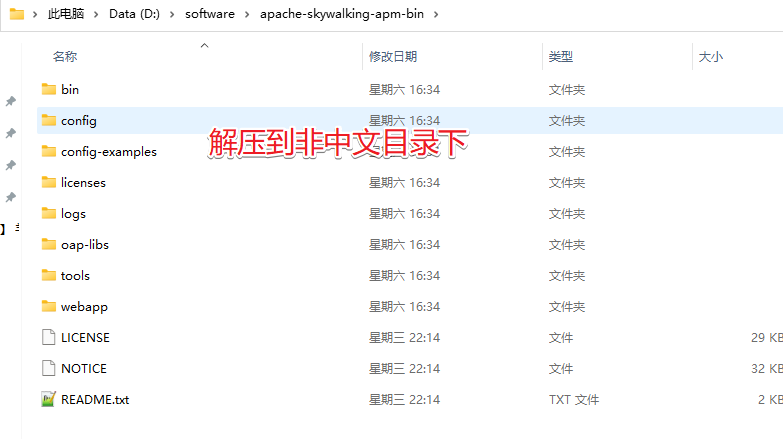Select the logs folder name
This screenshot has width=783, height=439.
[x=73, y=214]
